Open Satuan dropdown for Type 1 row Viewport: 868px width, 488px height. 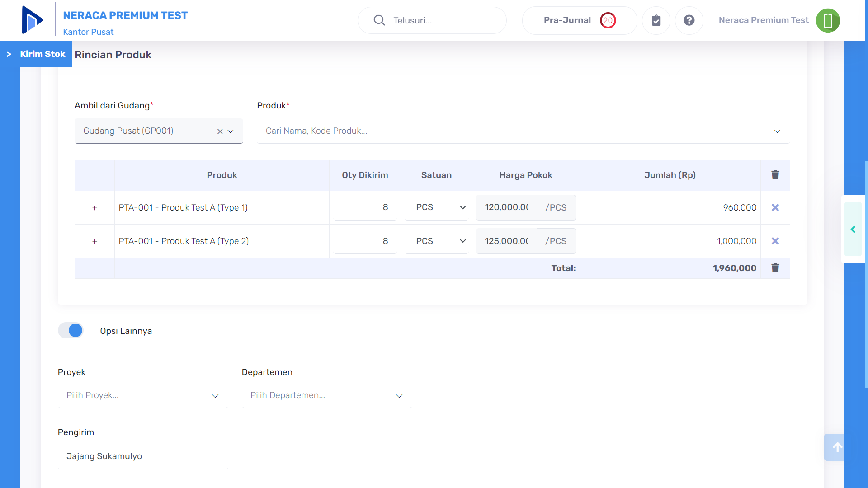(436, 207)
